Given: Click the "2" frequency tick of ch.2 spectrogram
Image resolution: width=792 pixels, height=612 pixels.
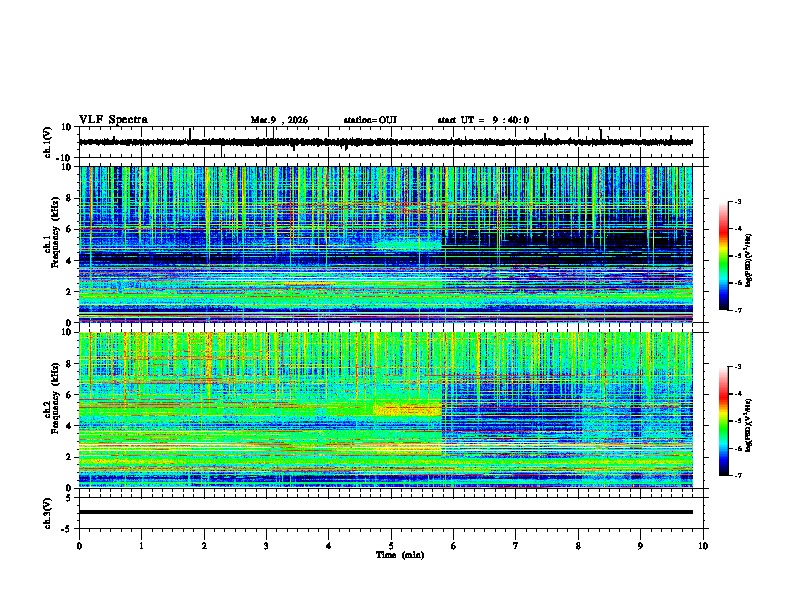Looking at the screenshot, I should point(69,457).
